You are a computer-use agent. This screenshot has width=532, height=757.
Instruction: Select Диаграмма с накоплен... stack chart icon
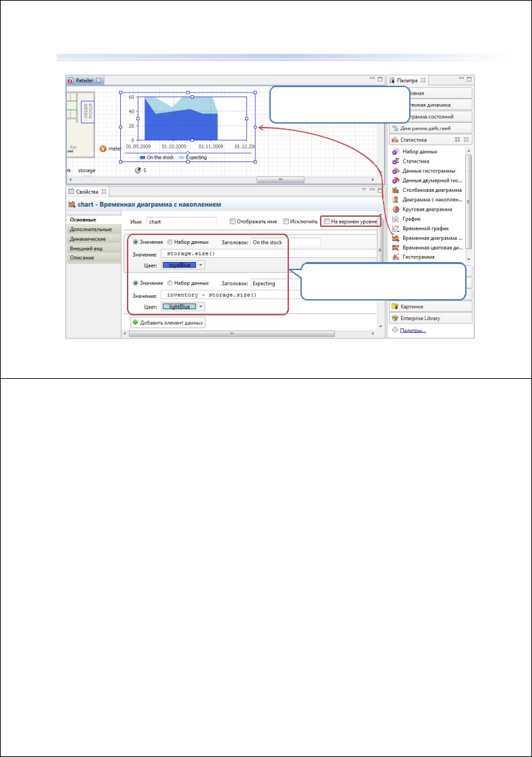396,199
